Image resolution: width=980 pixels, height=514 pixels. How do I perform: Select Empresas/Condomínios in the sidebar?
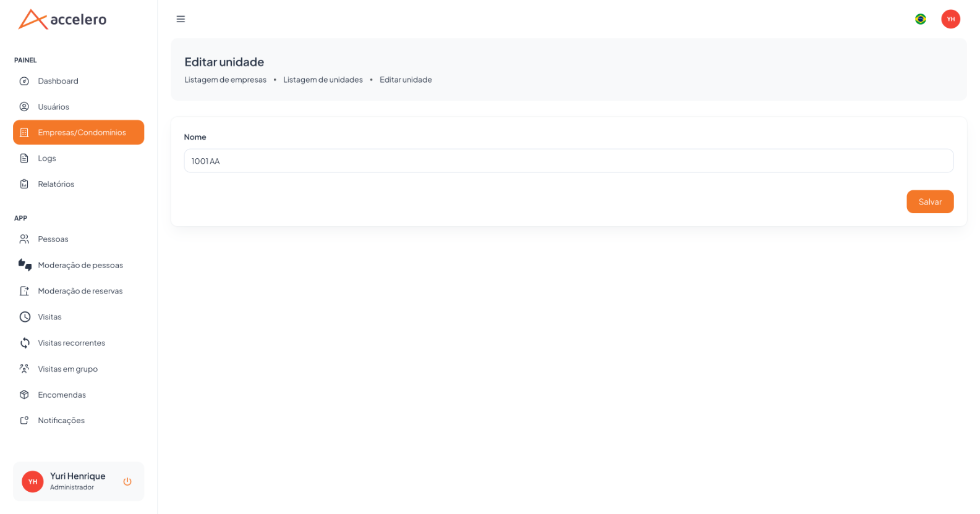79,132
